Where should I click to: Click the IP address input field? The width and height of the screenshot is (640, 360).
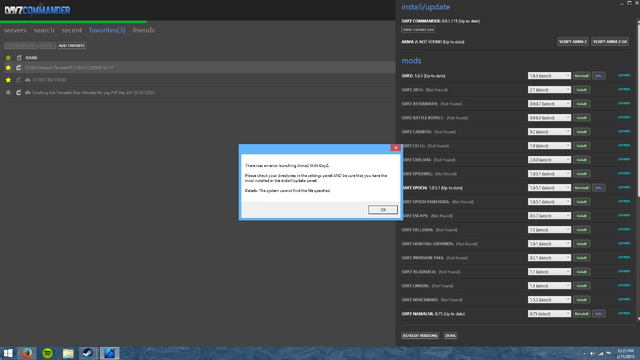click(21, 45)
